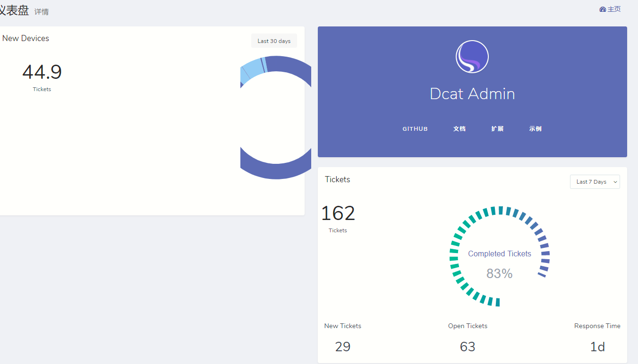Click the Last 30 days button
Viewport: 638px width, 364px height.
(x=274, y=41)
